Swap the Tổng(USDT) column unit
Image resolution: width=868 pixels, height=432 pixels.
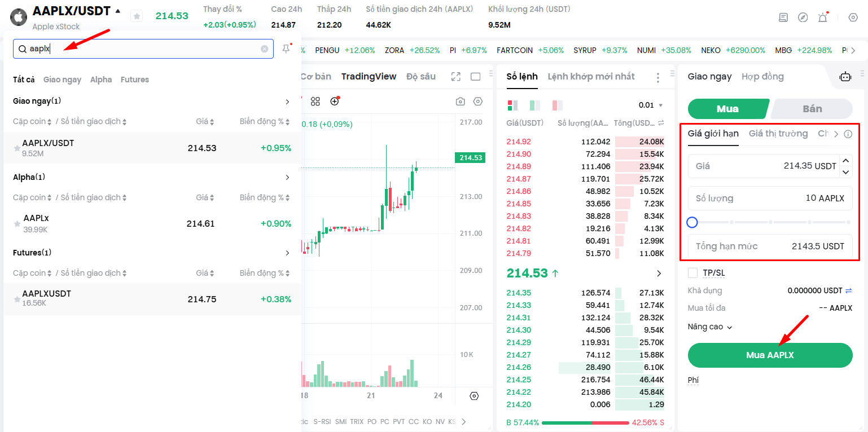(661, 123)
